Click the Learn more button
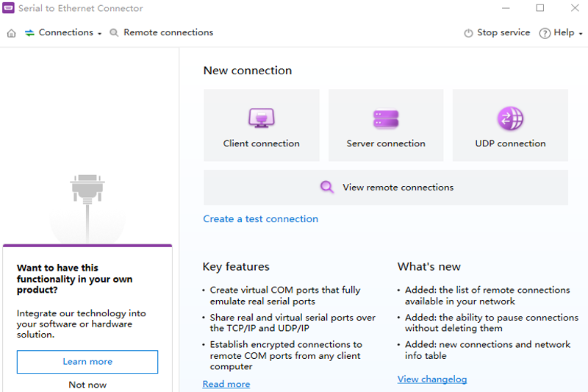 pos(87,362)
